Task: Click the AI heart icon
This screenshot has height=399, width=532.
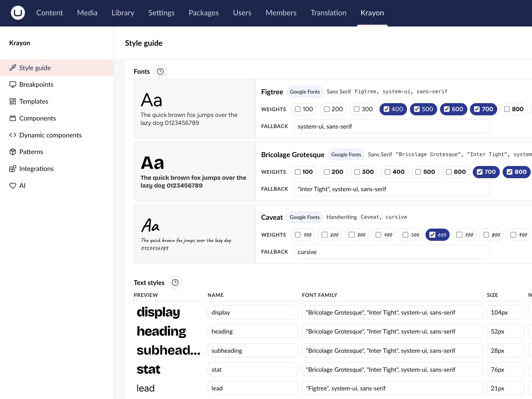Action: pos(13,185)
